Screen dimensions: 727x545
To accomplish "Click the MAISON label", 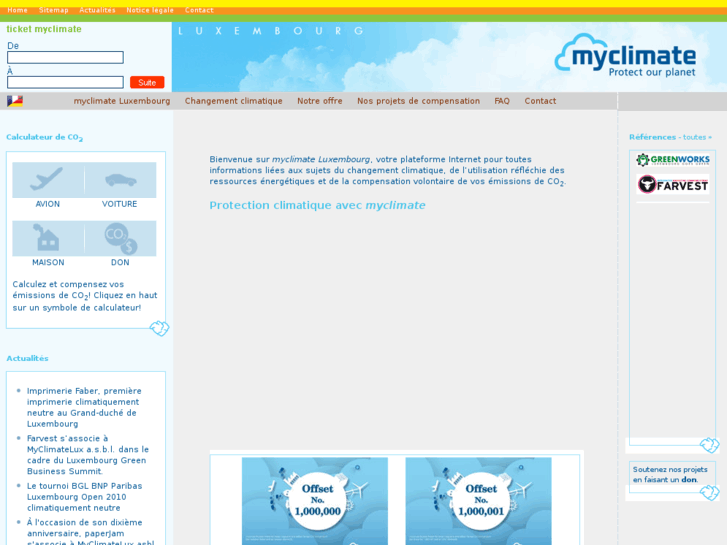I will pos(48,263).
